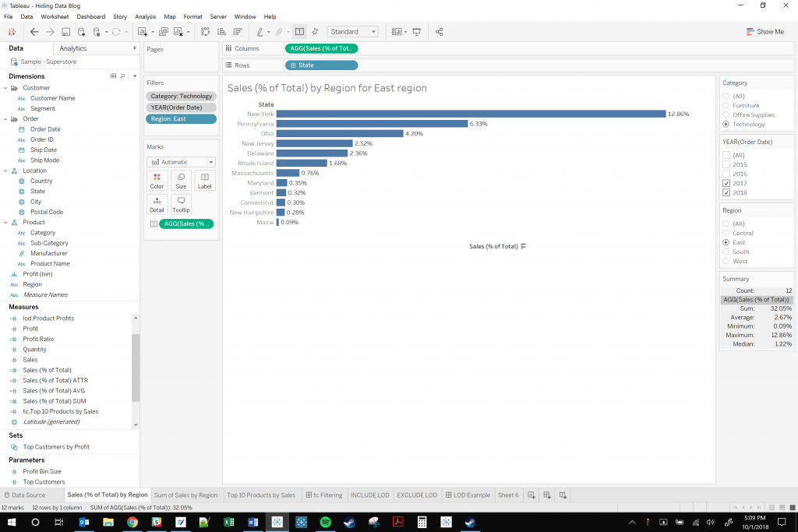Open the New Worksheet toolbar icon
Viewport: 798px width, 532px height.
pos(144,32)
